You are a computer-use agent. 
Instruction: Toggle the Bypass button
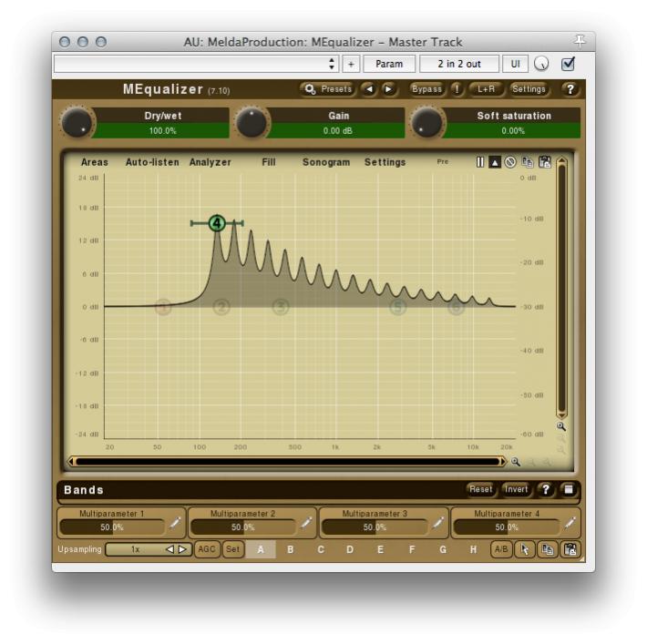click(x=426, y=89)
